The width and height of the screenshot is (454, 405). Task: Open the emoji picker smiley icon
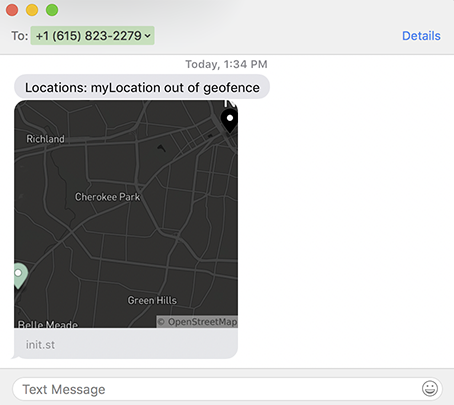coord(430,389)
